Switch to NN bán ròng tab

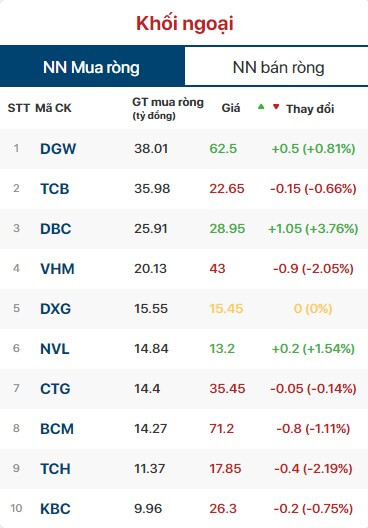(278, 67)
